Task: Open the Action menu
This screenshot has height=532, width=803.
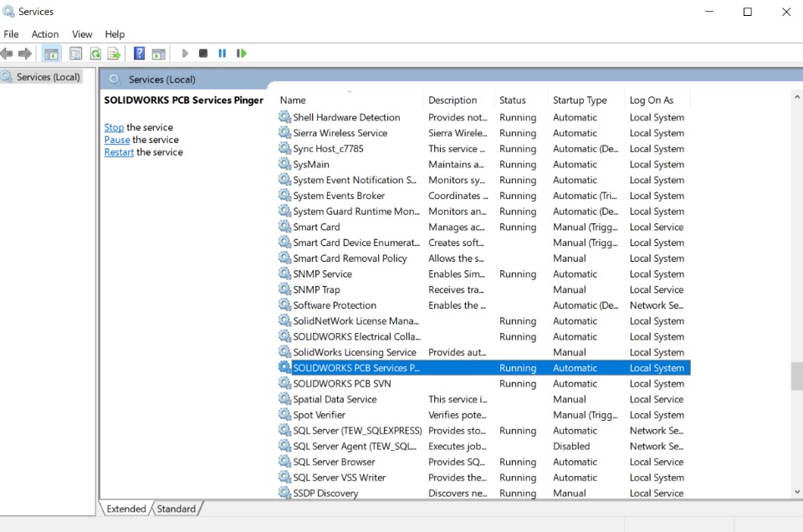Action: pos(45,34)
